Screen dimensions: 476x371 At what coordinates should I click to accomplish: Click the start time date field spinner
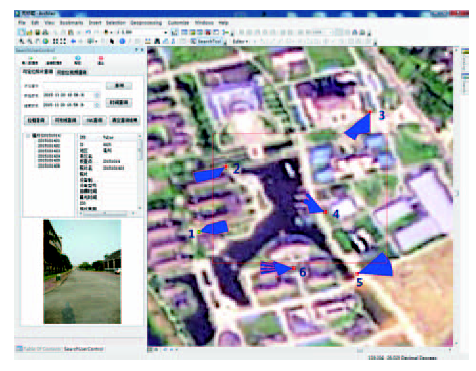tap(97, 95)
